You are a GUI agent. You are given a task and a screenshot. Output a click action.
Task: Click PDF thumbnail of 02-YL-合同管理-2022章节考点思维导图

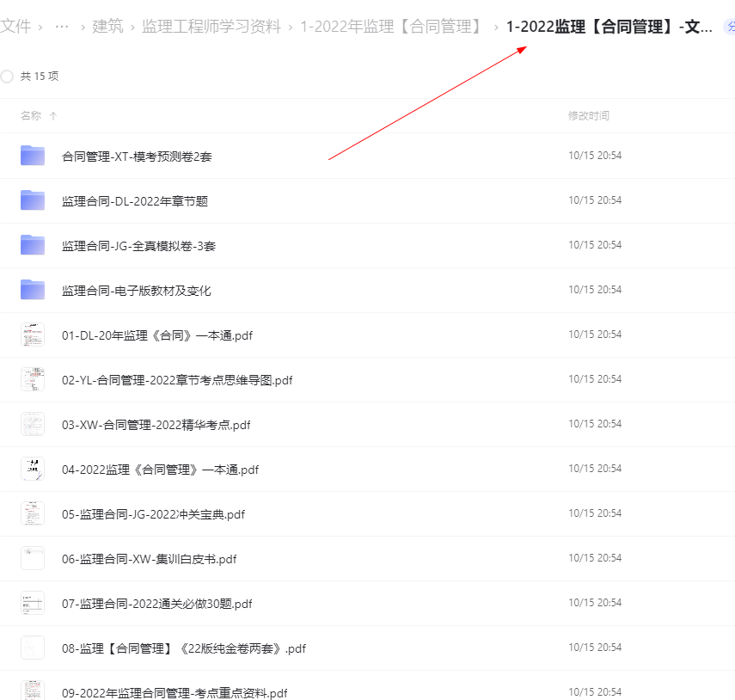[33, 379]
